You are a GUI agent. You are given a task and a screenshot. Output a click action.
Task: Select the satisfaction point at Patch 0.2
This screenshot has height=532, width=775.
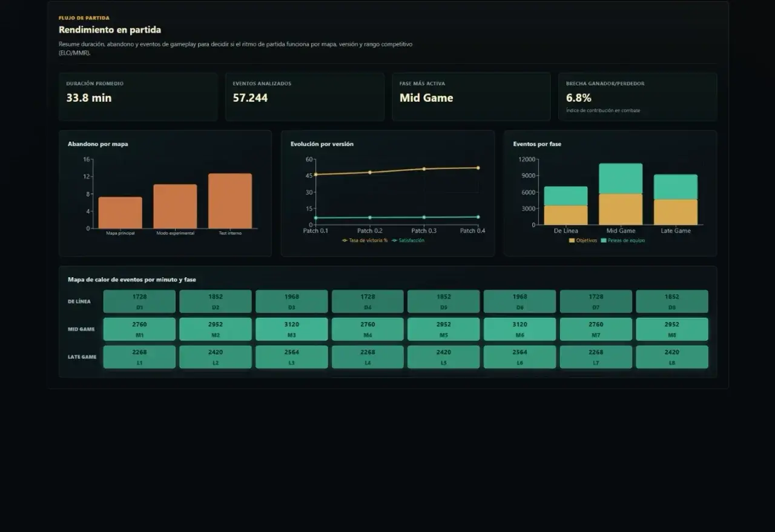pyautogui.click(x=370, y=217)
